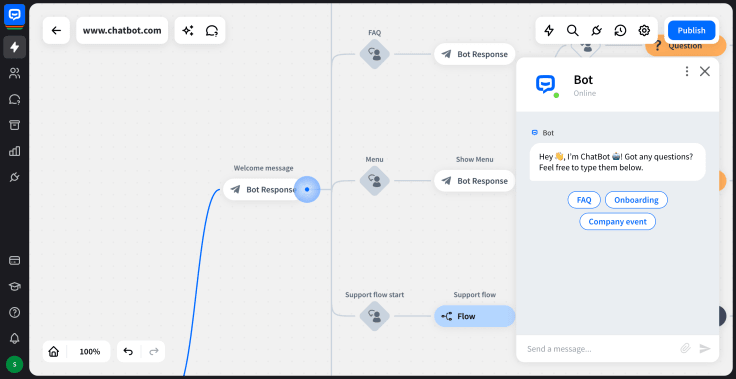The image size is (736, 379).
Task: Click the www.chatbot.com story name
Action: 122,31
